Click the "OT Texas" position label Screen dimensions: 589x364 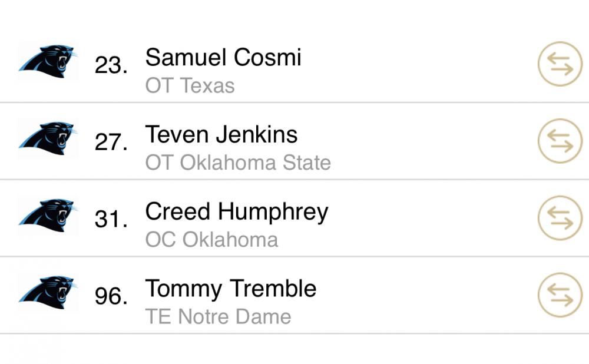coord(190,86)
